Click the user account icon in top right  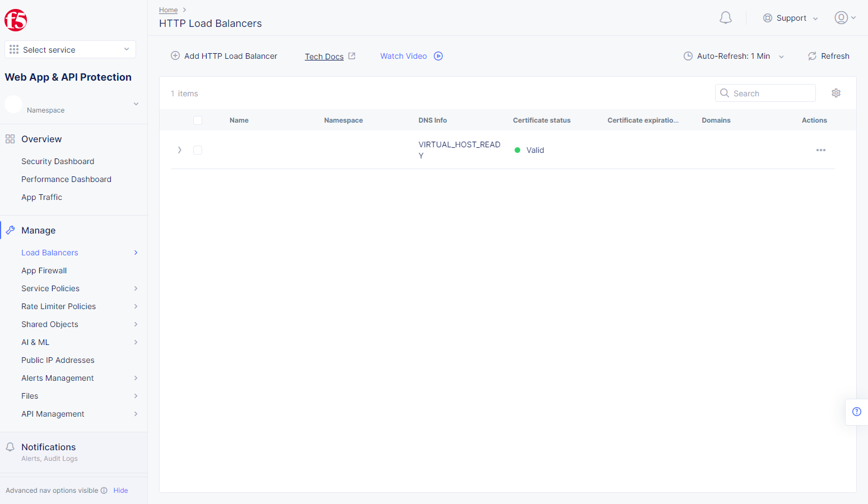[x=841, y=17]
